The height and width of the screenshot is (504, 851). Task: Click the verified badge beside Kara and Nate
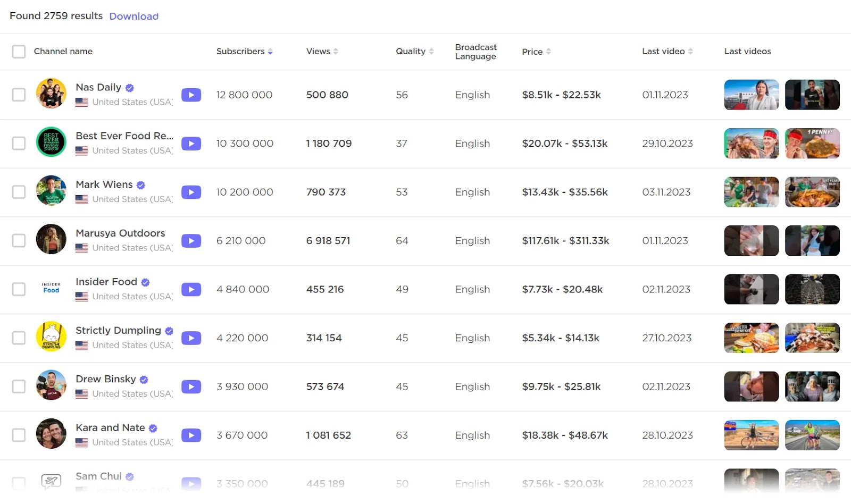(153, 427)
